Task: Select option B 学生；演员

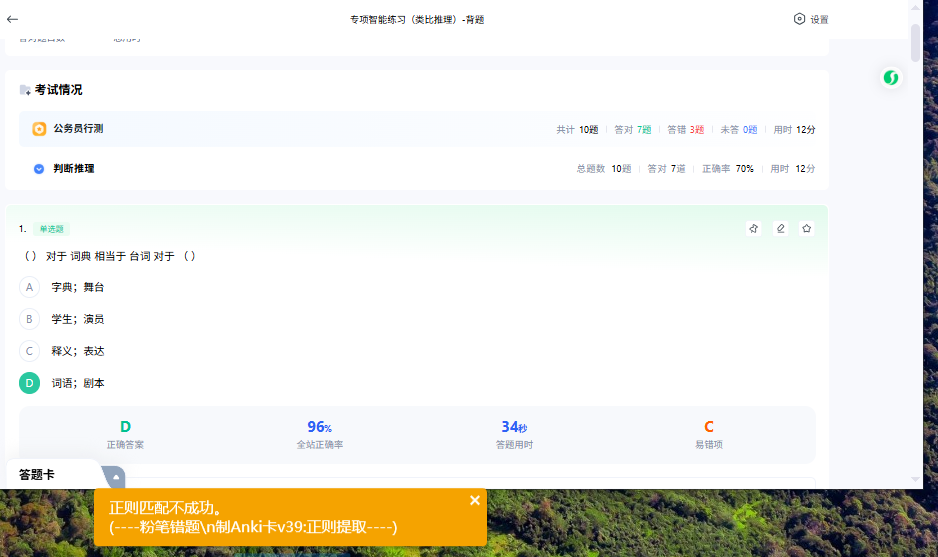Action: click(62, 319)
